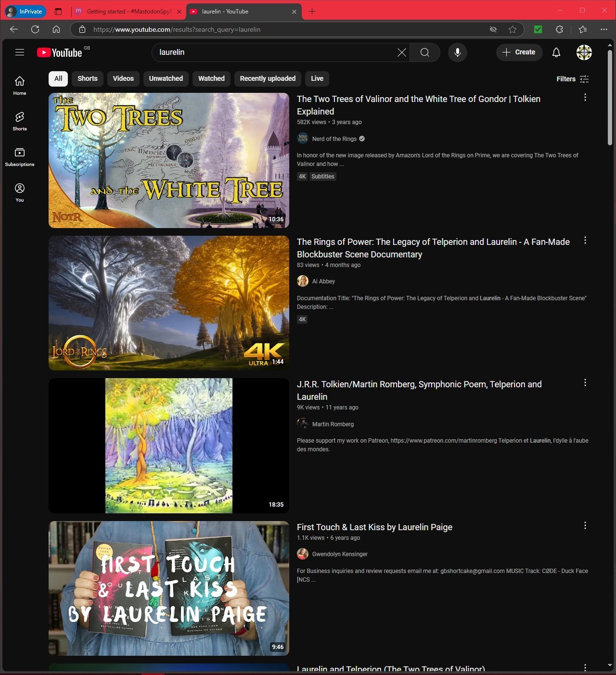Open options menu for First Touch & Last Kiss video
This screenshot has width=616, height=675.
point(585,526)
